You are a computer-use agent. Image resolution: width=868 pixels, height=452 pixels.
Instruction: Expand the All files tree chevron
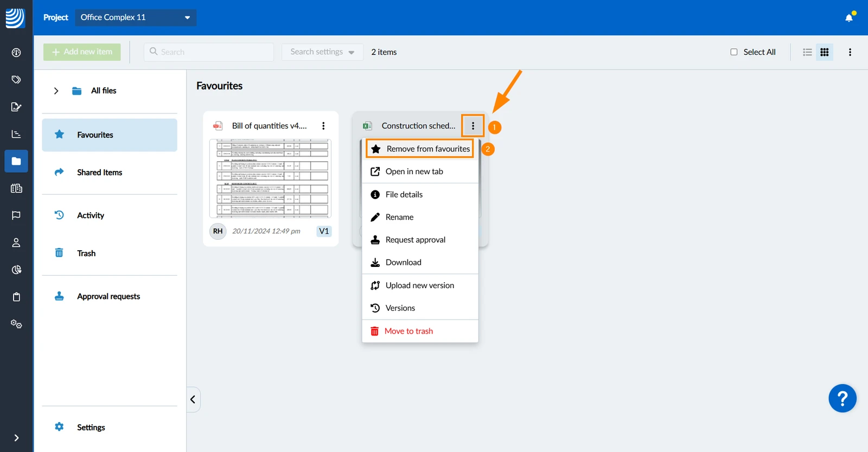tap(56, 91)
